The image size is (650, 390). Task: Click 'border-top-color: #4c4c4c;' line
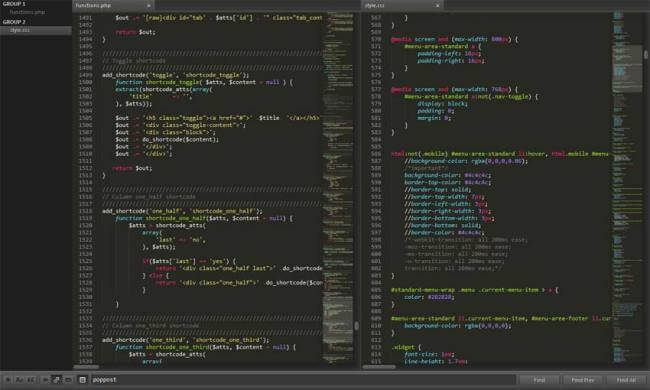[x=447, y=182]
